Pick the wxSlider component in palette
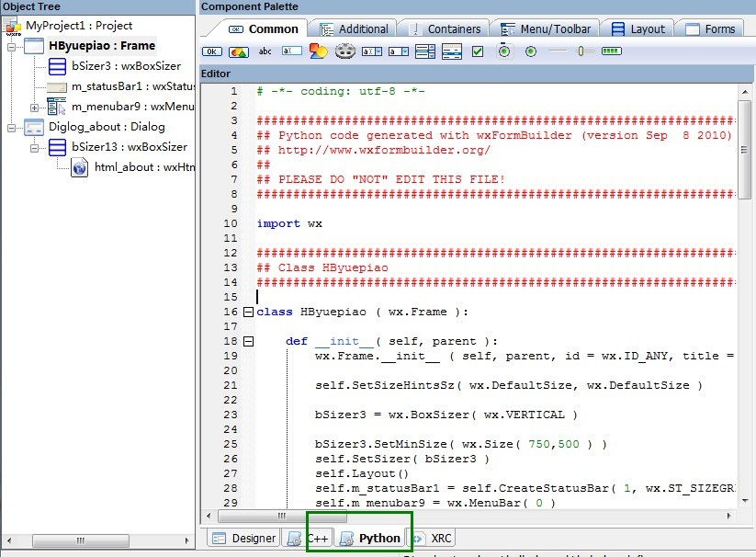 [585, 51]
